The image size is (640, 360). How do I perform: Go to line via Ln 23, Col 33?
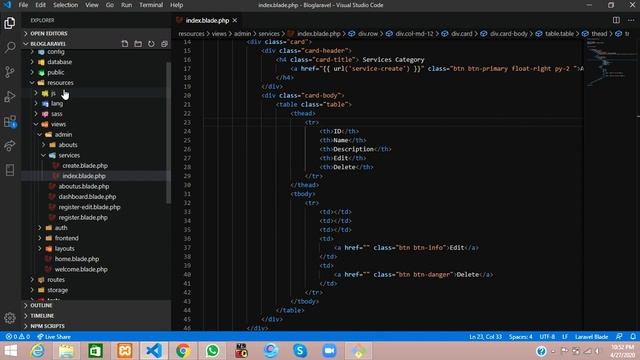click(x=485, y=337)
